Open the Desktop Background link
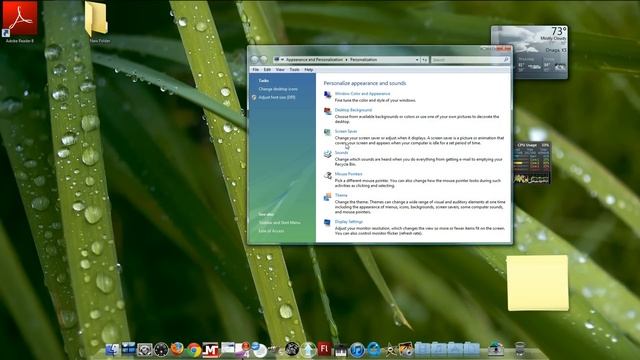The image size is (640, 360). 353,110
